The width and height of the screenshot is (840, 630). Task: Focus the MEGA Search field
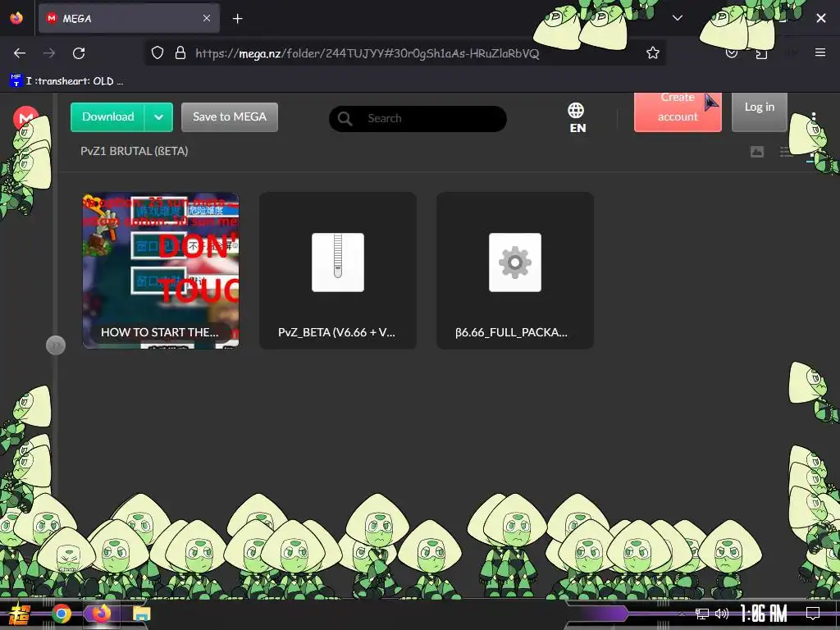tap(418, 118)
